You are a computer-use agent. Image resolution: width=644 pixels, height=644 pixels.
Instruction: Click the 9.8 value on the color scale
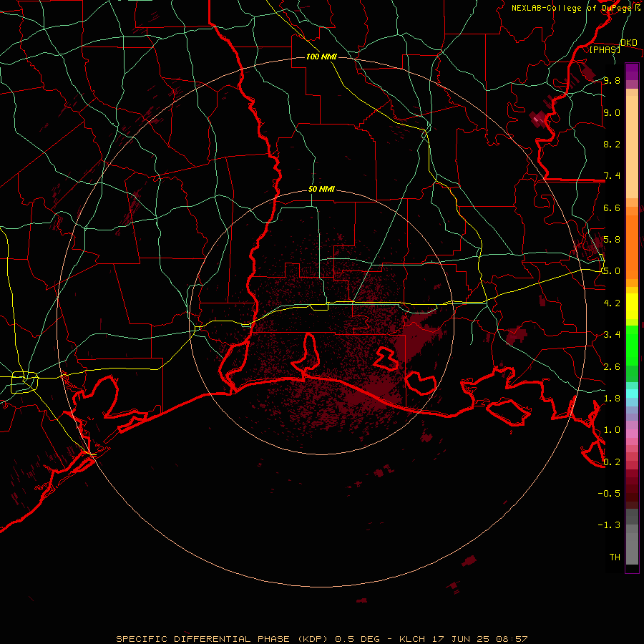(612, 81)
